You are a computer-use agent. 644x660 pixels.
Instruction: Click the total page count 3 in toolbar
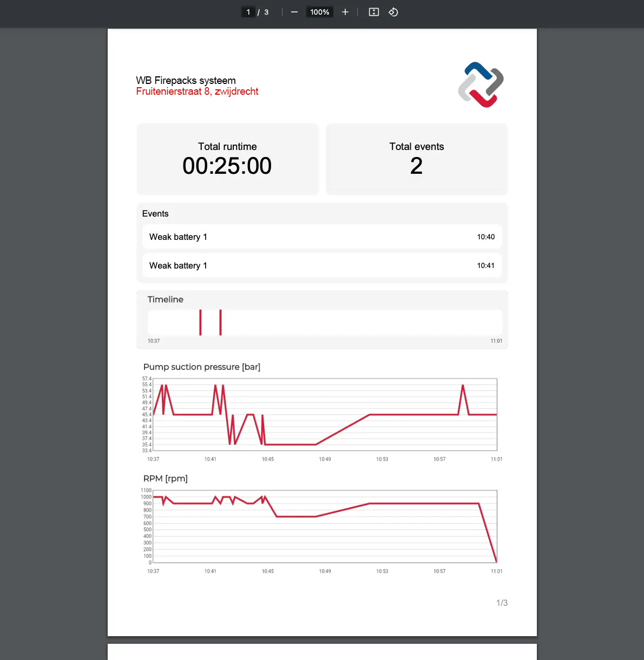click(x=266, y=12)
